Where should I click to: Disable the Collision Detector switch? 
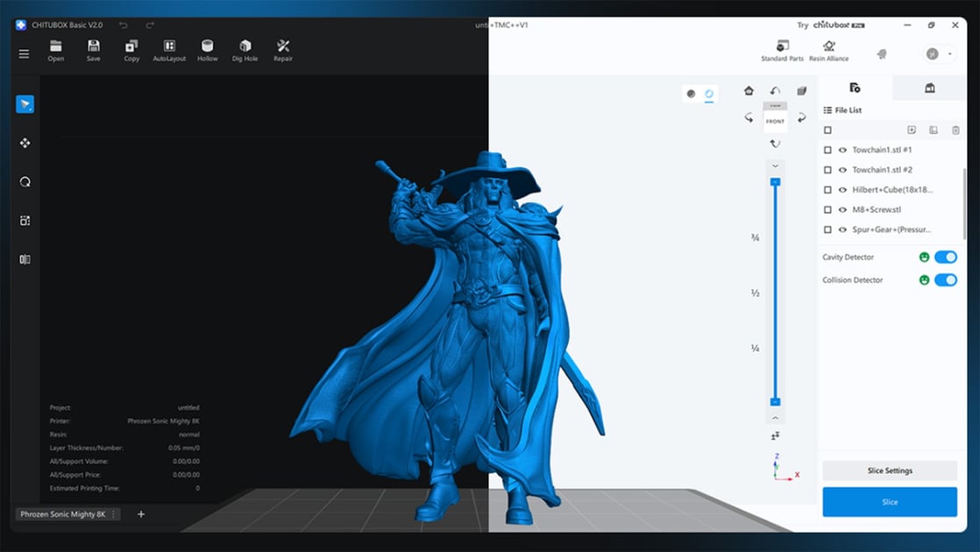point(945,280)
